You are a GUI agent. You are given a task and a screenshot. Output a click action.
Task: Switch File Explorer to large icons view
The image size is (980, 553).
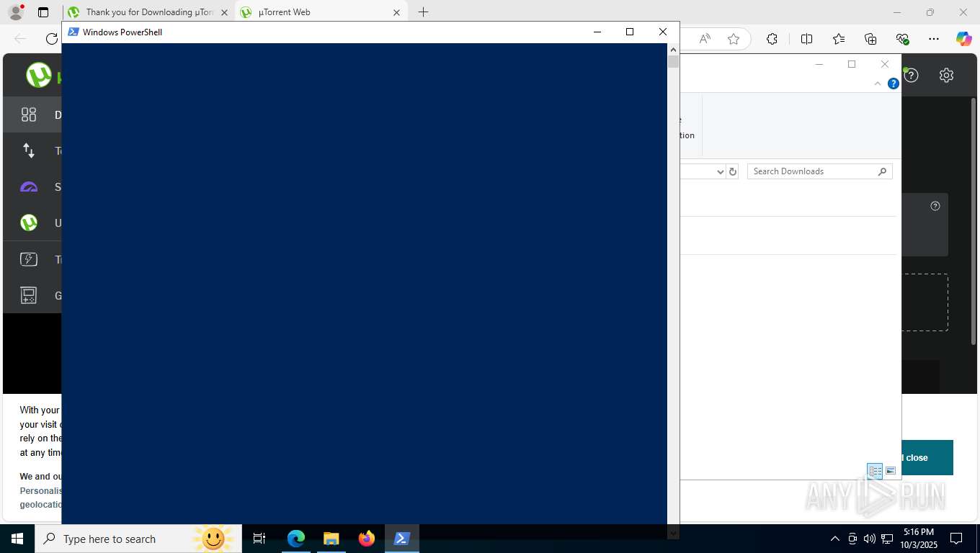point(891,471)
